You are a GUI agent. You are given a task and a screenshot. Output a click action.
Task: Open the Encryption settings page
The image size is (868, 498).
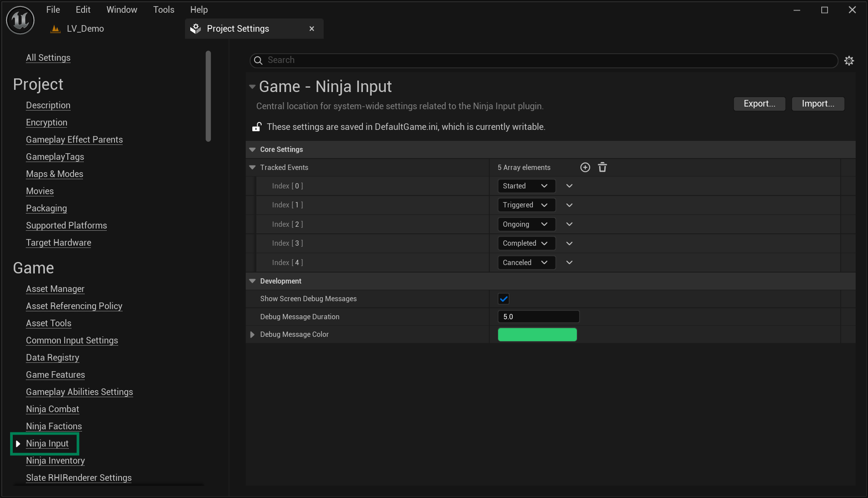point(47,122)
